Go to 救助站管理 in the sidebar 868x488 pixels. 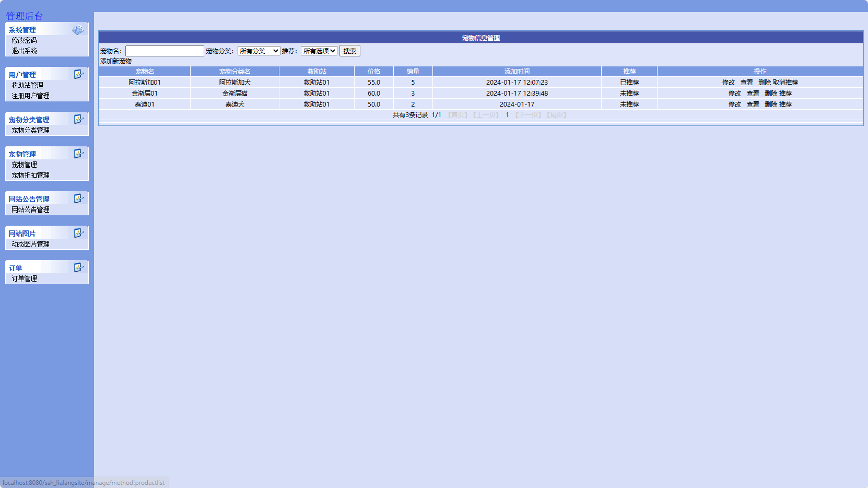28,85
